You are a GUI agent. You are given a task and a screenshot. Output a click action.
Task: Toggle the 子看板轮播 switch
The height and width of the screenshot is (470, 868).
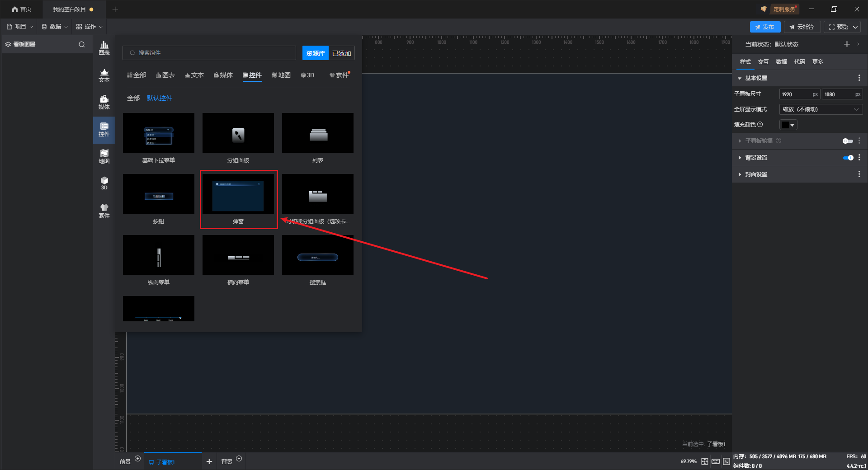pyautogui.click(x=848, y=141)
